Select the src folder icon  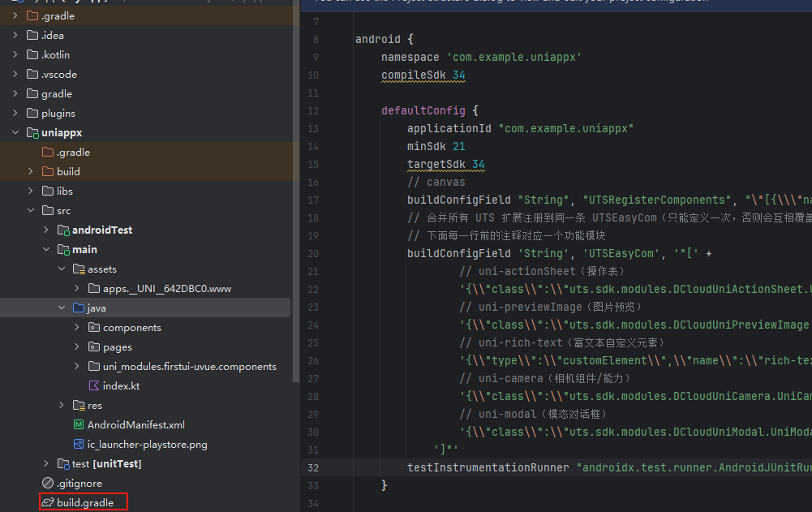tap(48, 210)
